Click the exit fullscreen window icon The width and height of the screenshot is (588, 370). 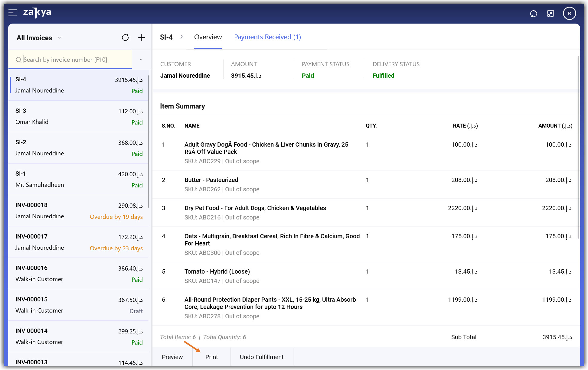550,14
